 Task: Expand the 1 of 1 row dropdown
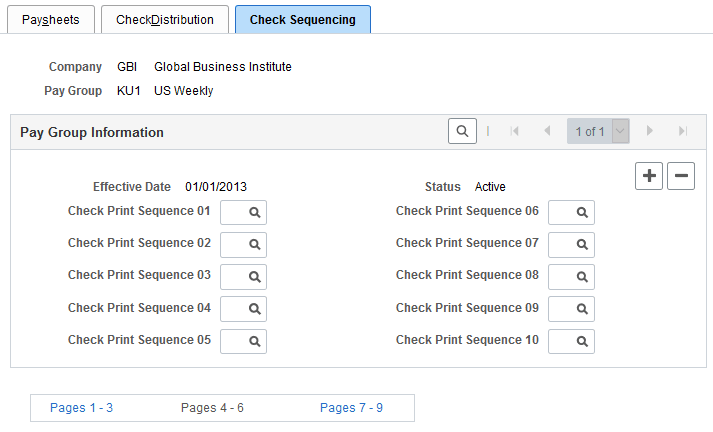620,131
